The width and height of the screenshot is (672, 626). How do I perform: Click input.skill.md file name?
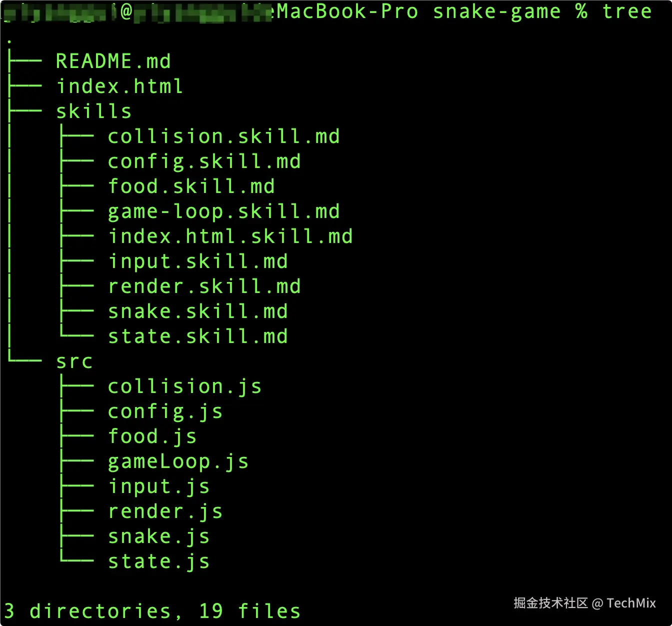pos(198,261)
